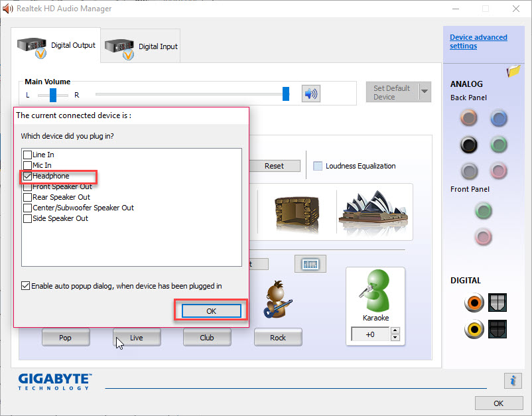Disable auto popup dialog on plug in

tap(25, 285)
